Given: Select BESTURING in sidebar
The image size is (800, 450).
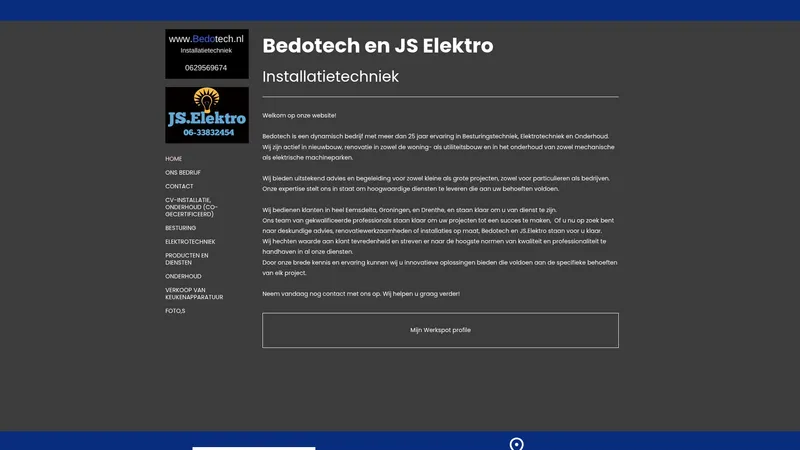Looking at the screenshot, I should pos(181,228).
